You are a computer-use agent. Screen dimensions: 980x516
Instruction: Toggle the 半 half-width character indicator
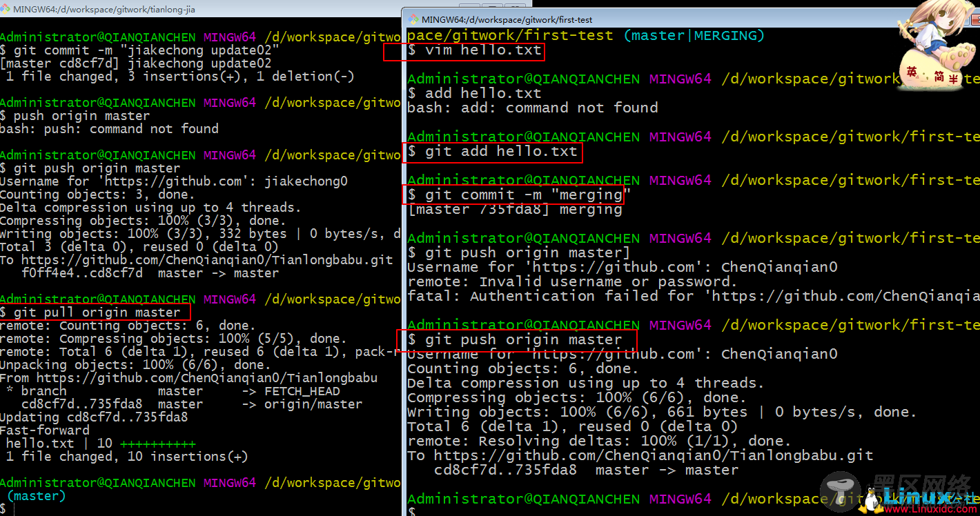pos(954,79)
